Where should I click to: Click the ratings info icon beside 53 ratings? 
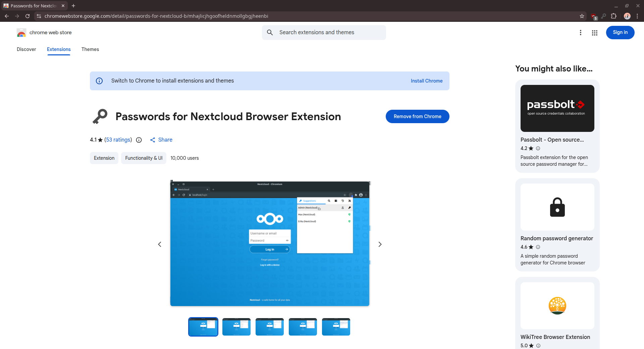coord(139,140)
